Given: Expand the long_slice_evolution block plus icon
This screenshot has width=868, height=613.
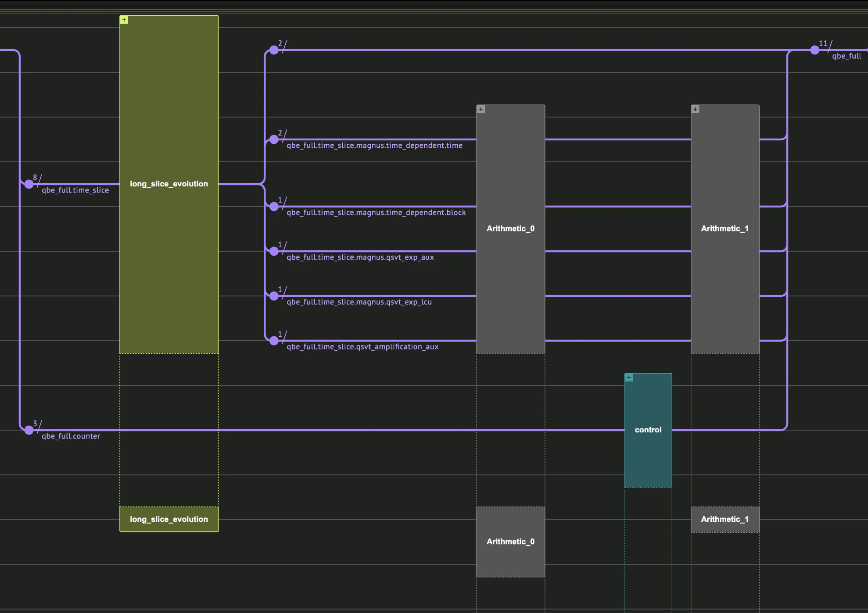Looking at the screenshot, I should (124, 20).
